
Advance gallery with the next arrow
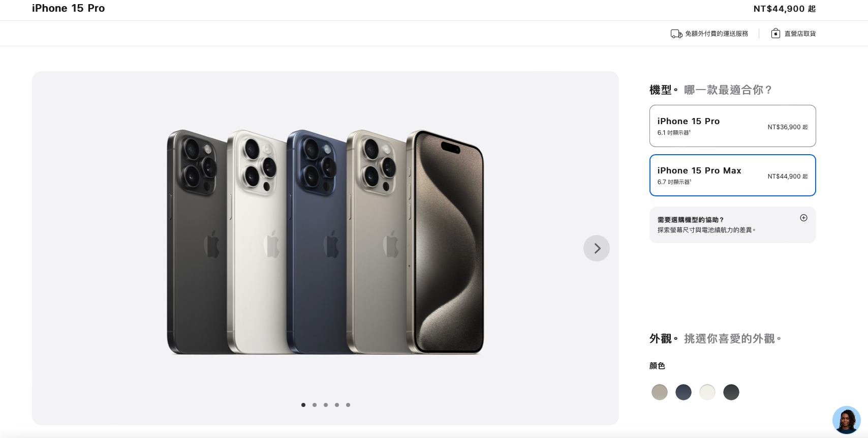pyautogui.click(x=597, y=248)
